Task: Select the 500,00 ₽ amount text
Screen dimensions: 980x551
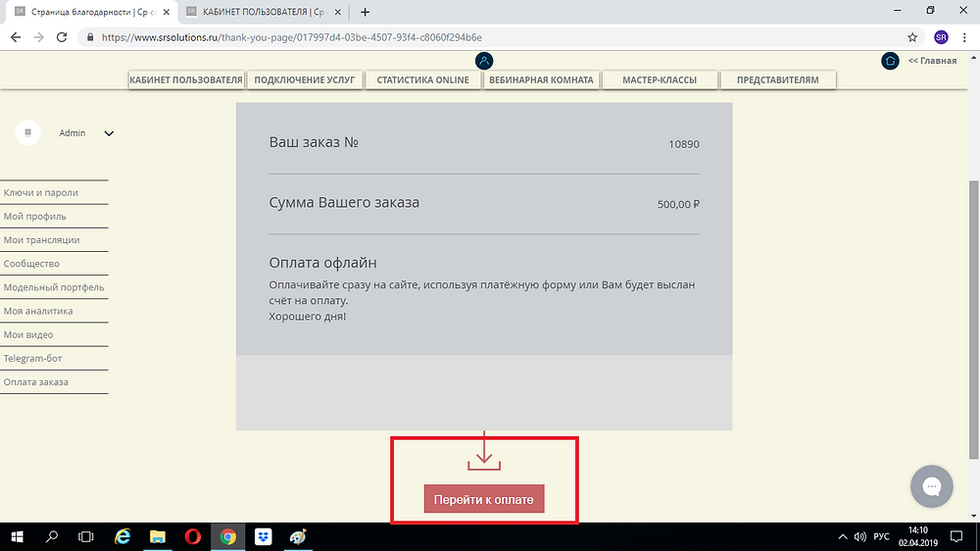Action: 678,205
